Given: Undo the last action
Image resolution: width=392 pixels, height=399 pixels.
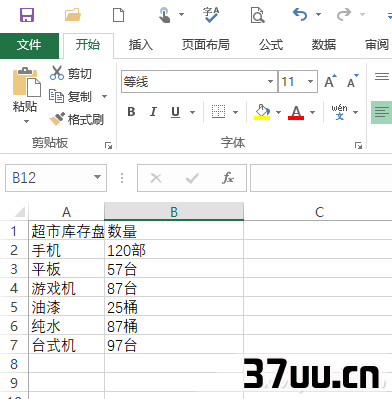Looking at the screenshot, I should (300, 14).
